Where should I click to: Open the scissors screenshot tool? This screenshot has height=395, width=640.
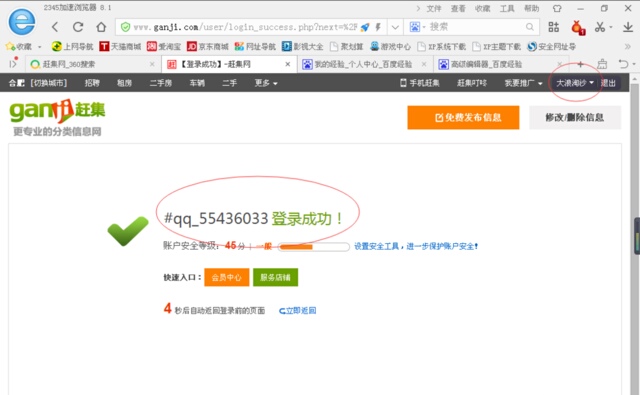pyautogui.click(x=600, y=27)
